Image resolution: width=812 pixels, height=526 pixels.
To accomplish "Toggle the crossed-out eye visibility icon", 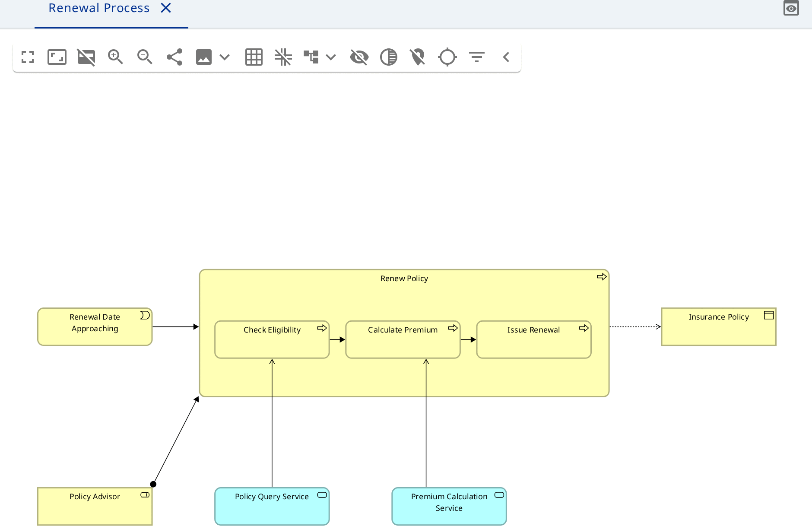I will (x=359, y=57).
